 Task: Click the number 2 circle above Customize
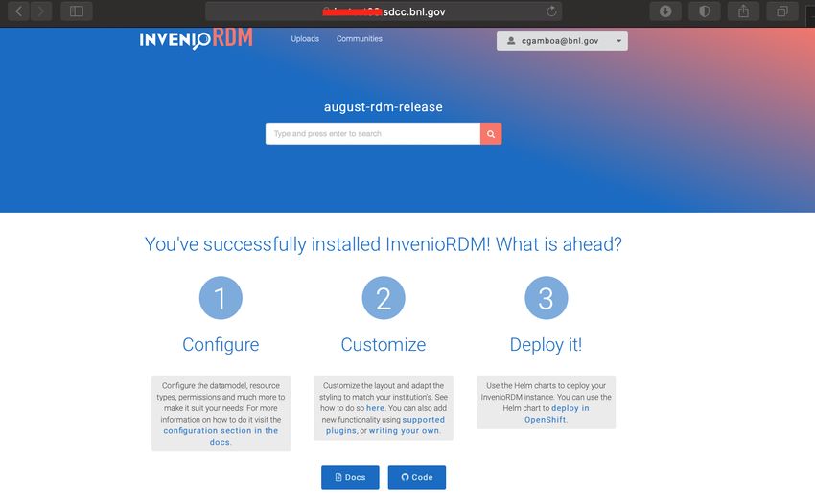[x=384, y=298]
